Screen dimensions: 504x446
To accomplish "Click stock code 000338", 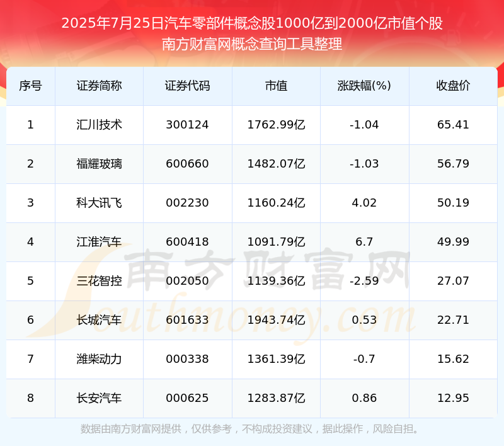I will pyautogui.click(x=187, y=359).
